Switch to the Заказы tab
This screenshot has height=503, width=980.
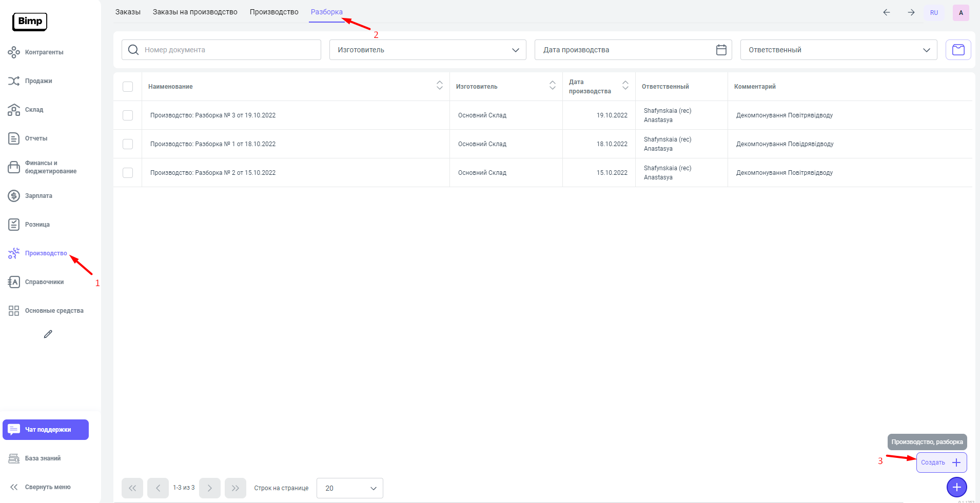(x=128, y=12)
